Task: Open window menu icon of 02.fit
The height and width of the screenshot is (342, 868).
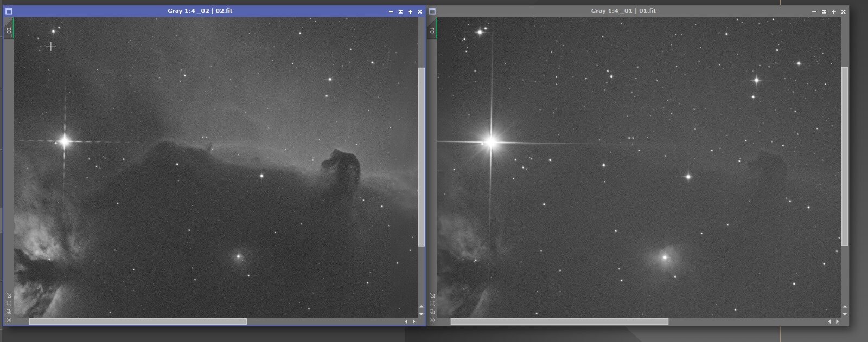Action: coord(9,11)
